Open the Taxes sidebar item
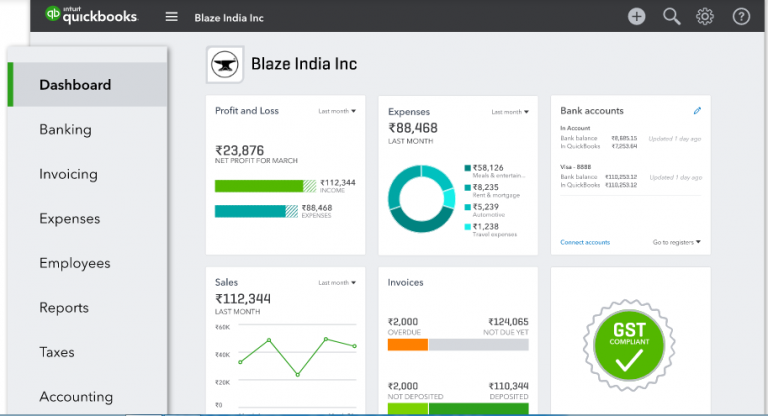 tap(57, 352)
